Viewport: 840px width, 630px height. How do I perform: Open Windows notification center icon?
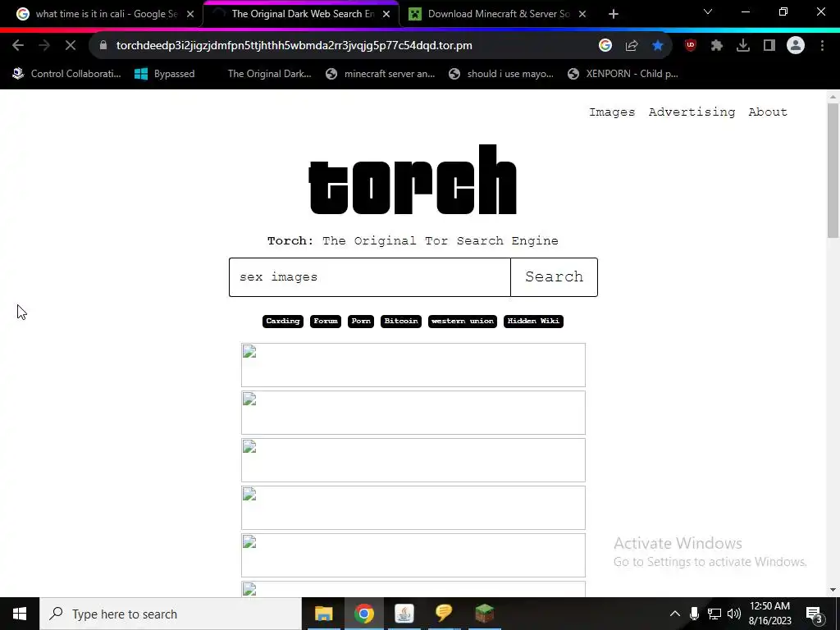[x=815, y=614]
